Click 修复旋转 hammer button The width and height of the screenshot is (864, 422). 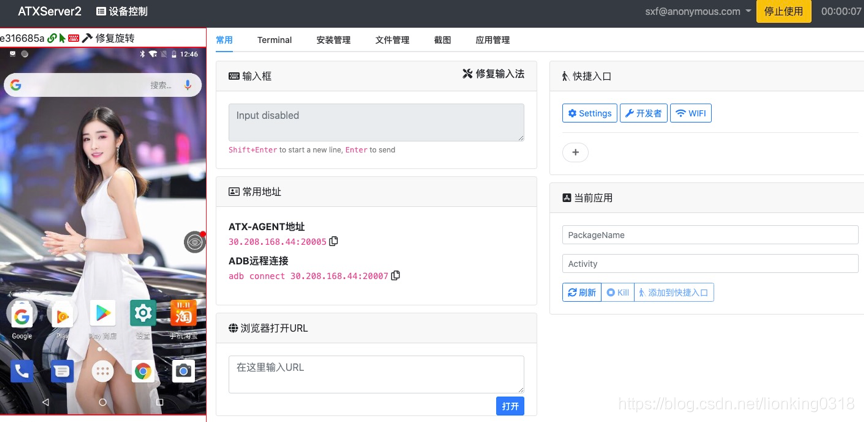[x=108, y=38]
